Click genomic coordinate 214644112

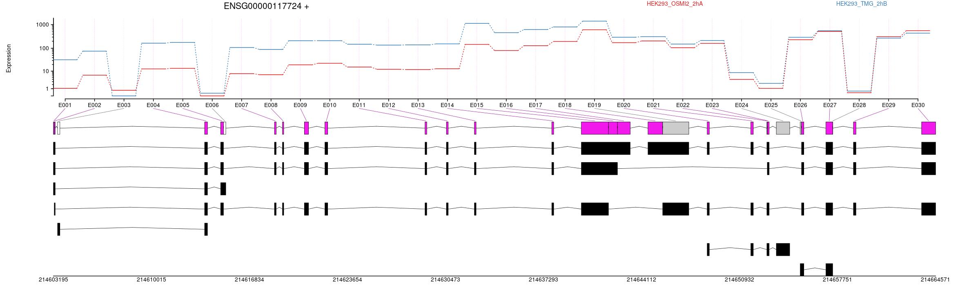(641, 280)
